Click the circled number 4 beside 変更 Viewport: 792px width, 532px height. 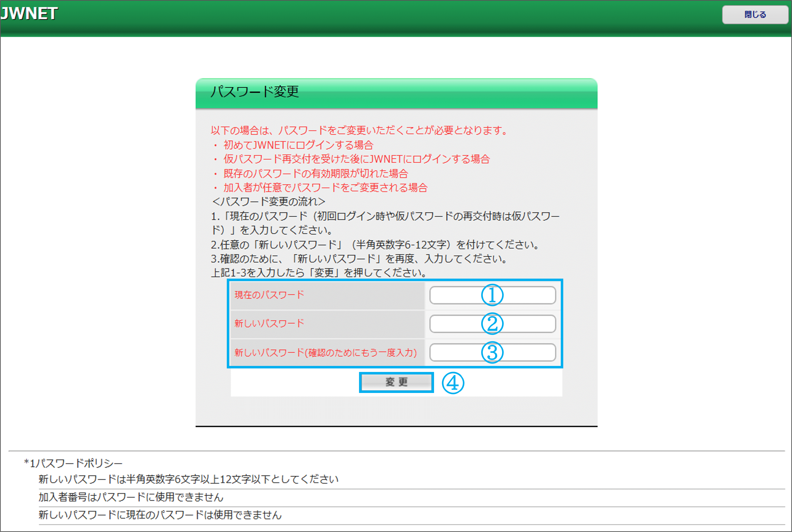453,383
